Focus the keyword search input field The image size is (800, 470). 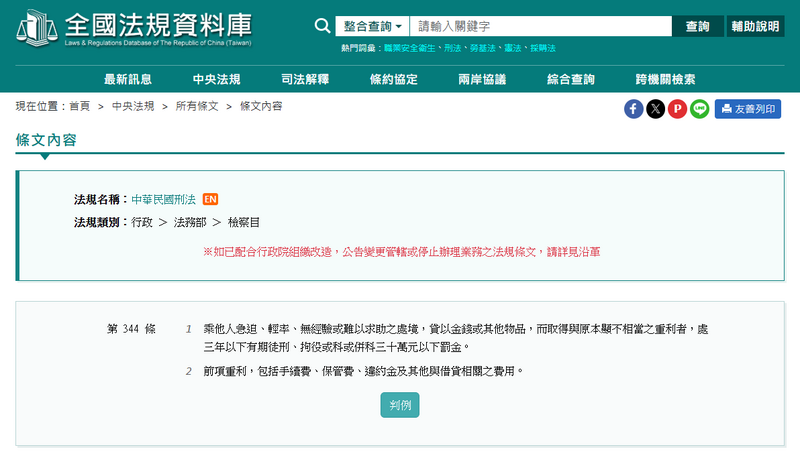point(540,26)
